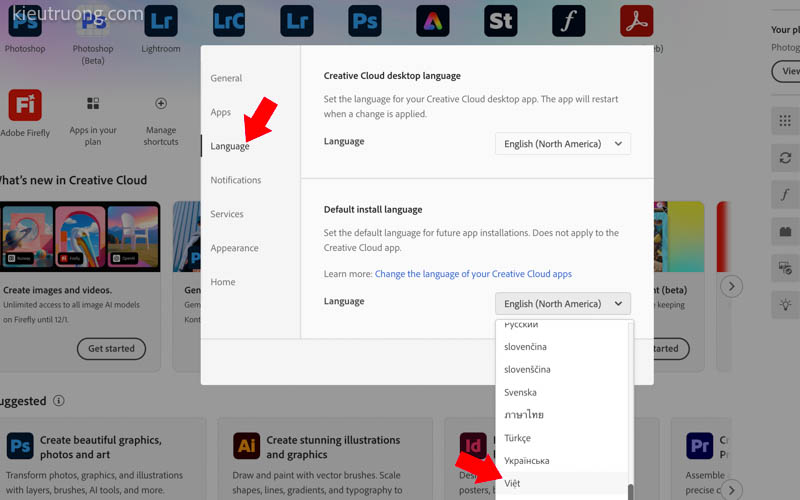Choose Українська from the language list
Screen dimensions: 800x500
(562, 460)
